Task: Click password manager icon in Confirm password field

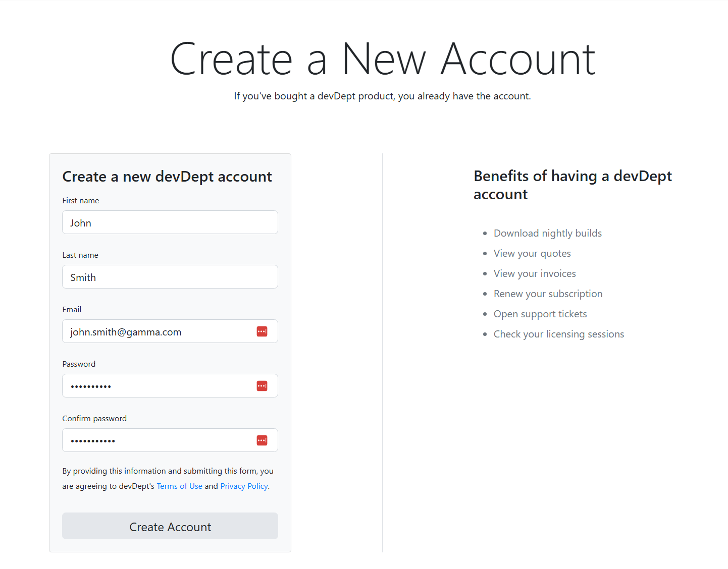Action: click(262, 440)
